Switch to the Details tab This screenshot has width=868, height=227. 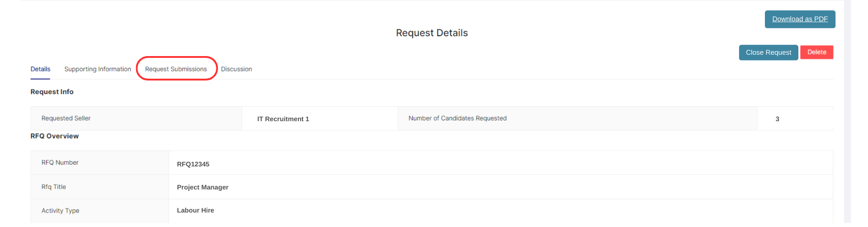click(x=40, y=69)
